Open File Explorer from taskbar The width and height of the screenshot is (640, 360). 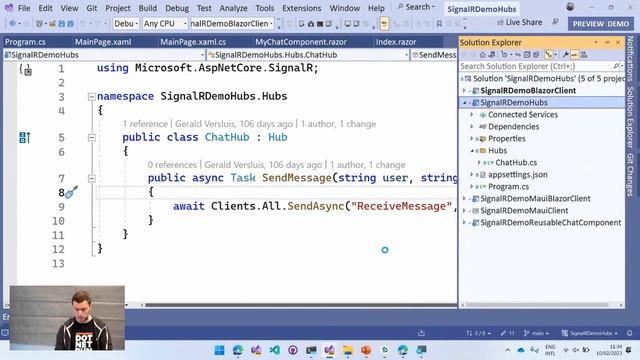pos(348,350)
